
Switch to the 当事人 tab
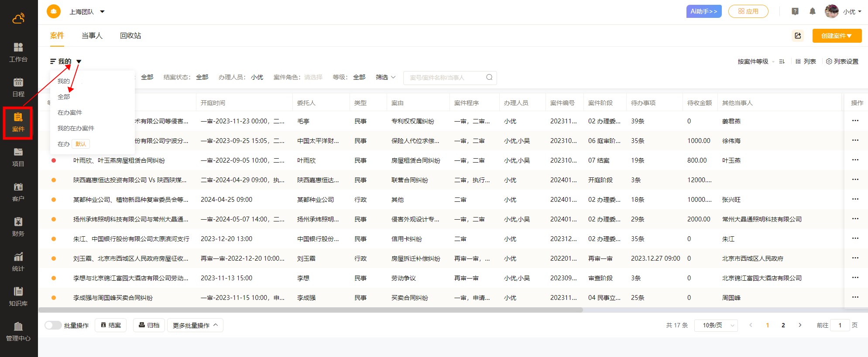pos(92,36)
